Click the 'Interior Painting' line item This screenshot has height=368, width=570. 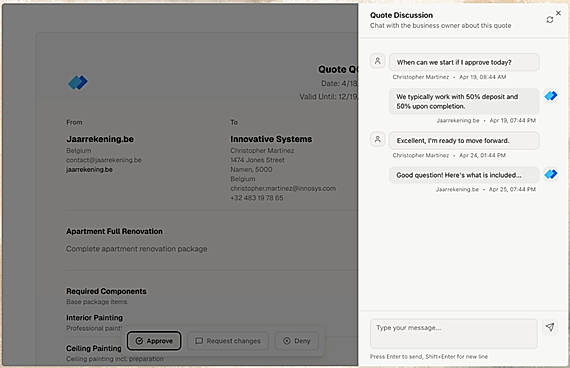pyautogui.click(x=95, y=317)
